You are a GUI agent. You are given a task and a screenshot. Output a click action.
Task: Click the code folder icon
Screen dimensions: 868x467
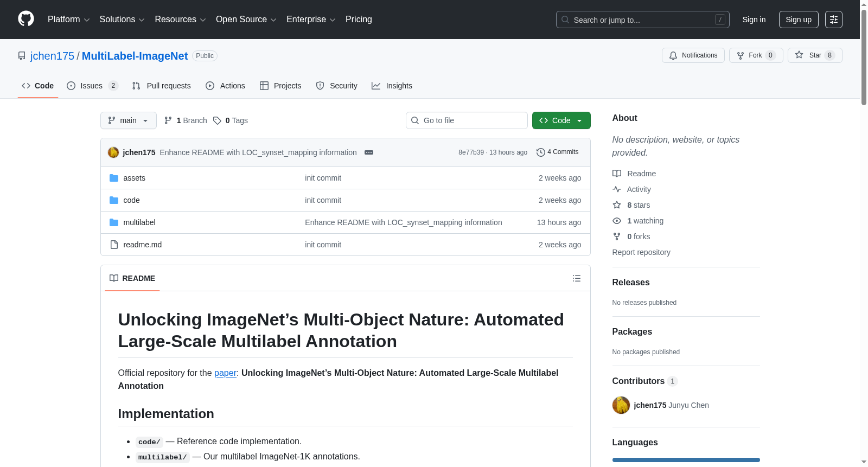point(114,200)
